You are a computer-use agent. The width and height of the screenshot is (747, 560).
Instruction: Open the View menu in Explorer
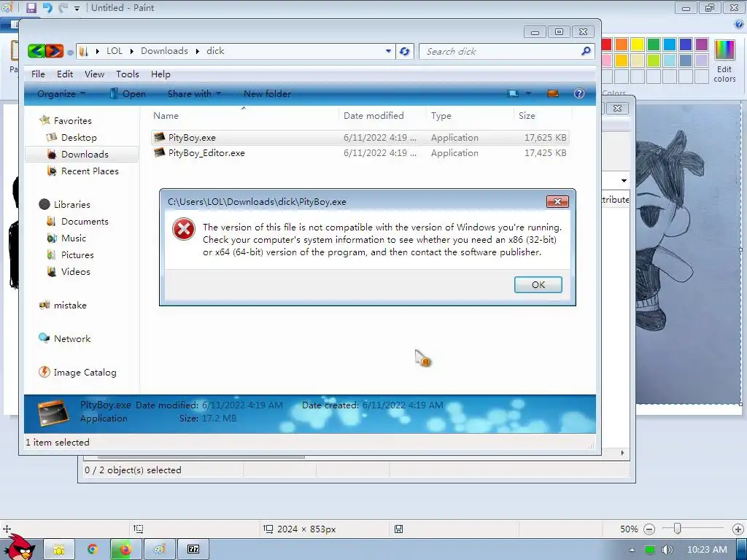click(x=94, y=74)
